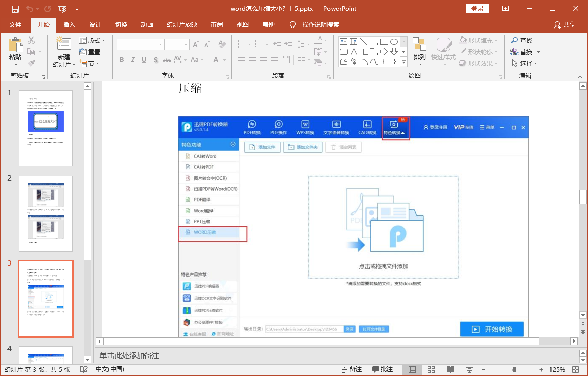Click the notes area 单击此处添加备注
Screen dimensions: 588x376
pos(129,355)
